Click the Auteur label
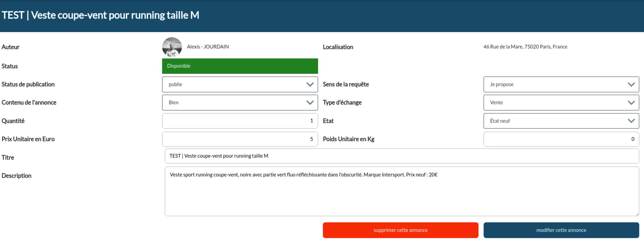Image resolution: width=644 pixels, height=246 pixels. 11,47
